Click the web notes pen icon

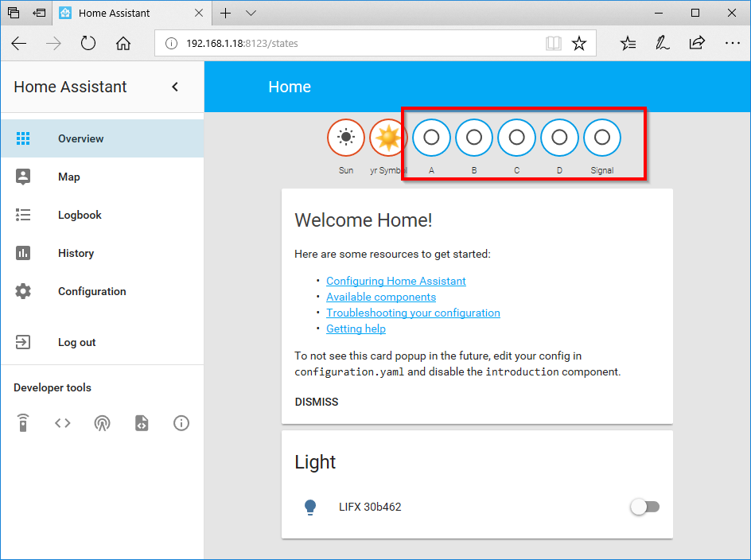(663, 44)
